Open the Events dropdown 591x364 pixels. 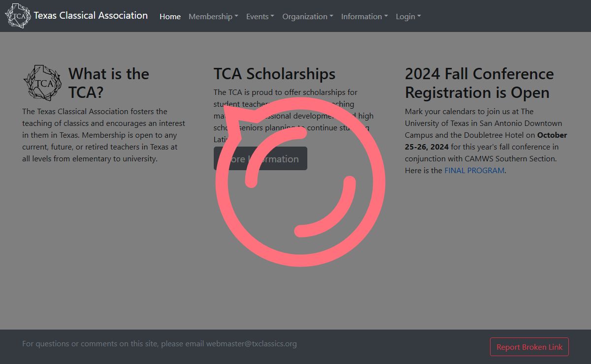[260, 16]
